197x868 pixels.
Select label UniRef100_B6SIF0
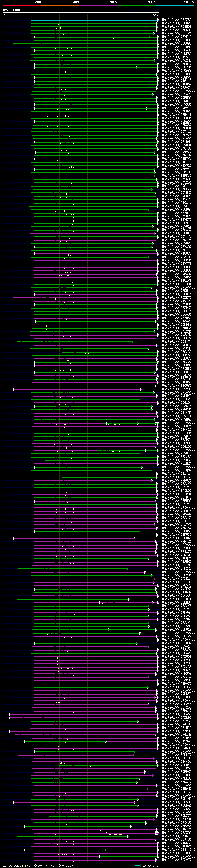pyautogui.click(x=177, y=342)
